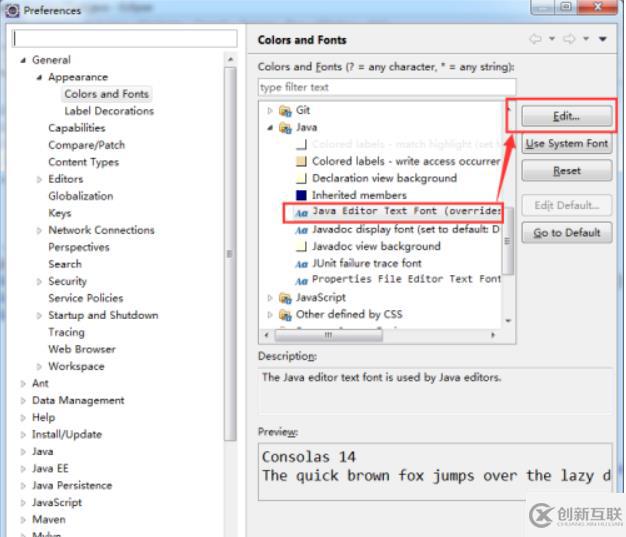Open the forward history dropdown arrow
Viewport: 626px width, 537px height.
click(x=586, y=39)
